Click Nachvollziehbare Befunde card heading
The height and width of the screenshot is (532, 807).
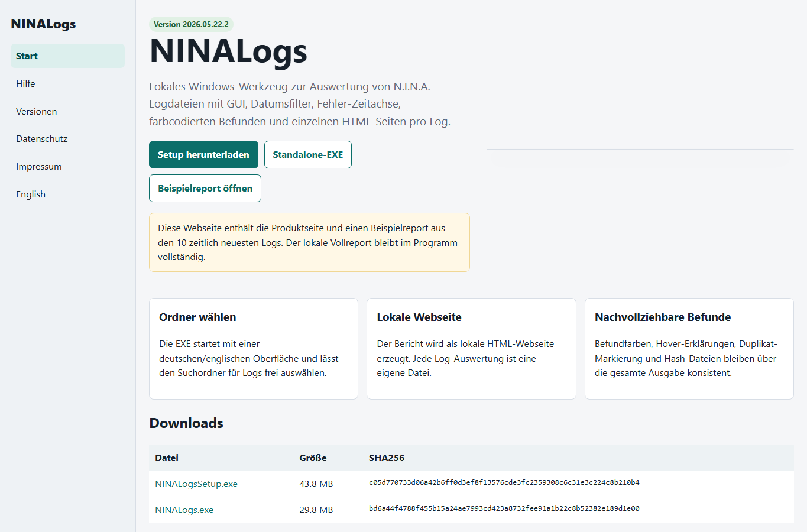click(x=663, y=317)
